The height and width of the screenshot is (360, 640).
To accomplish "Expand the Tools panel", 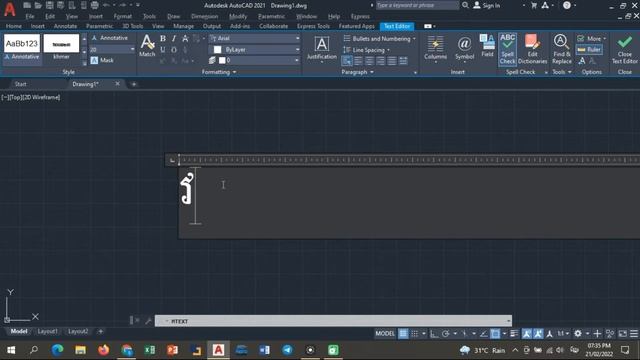I will click(562, 72).
